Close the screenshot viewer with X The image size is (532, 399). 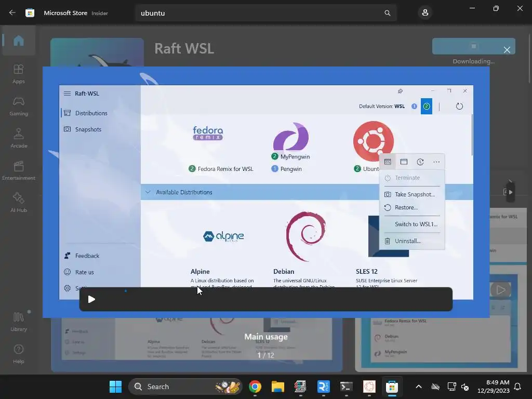[x=507, y=50]
